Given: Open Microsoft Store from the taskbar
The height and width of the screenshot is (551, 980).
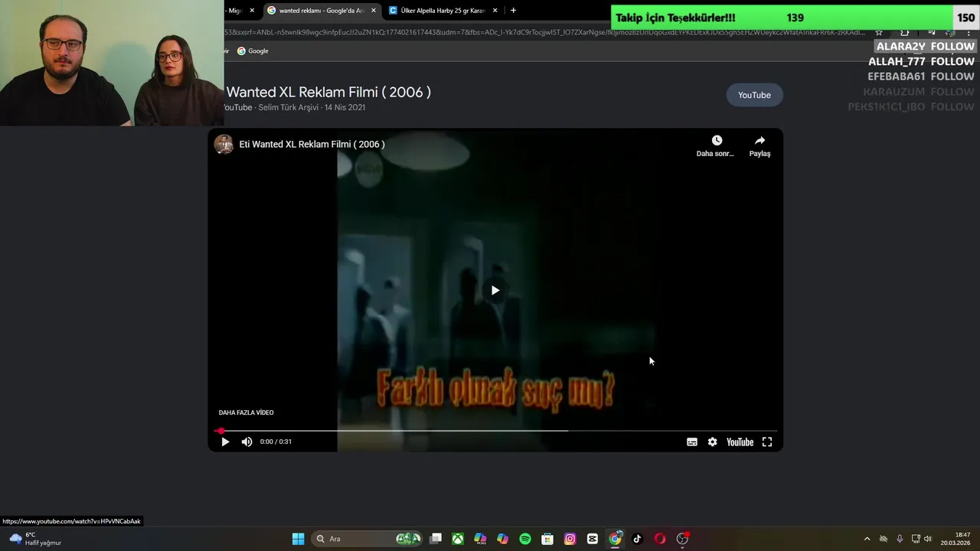Looking at the screenshot, I should [547, 539].
